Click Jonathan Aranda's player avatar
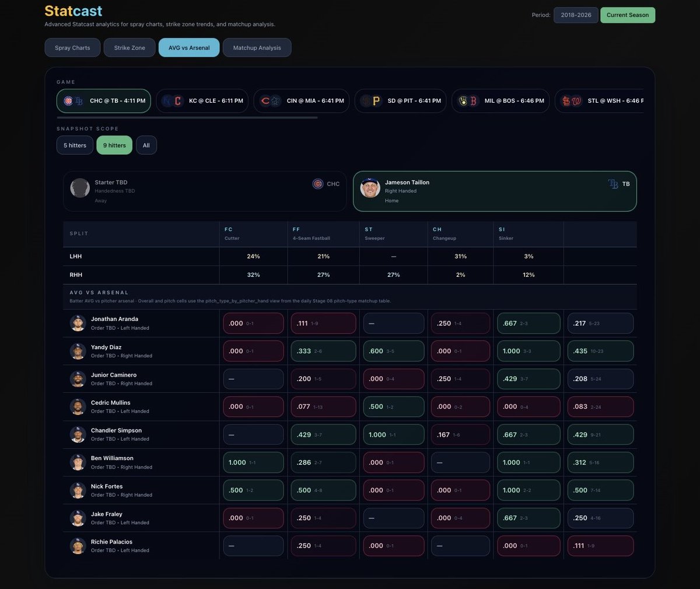The width and height of the screenshot is (700, 589). point(78,323)
